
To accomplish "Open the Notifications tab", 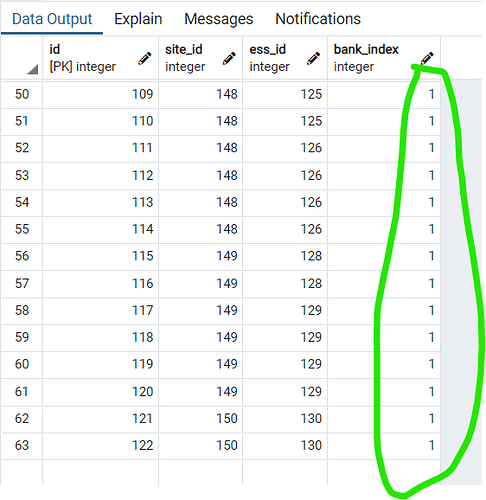I will 318,19.
